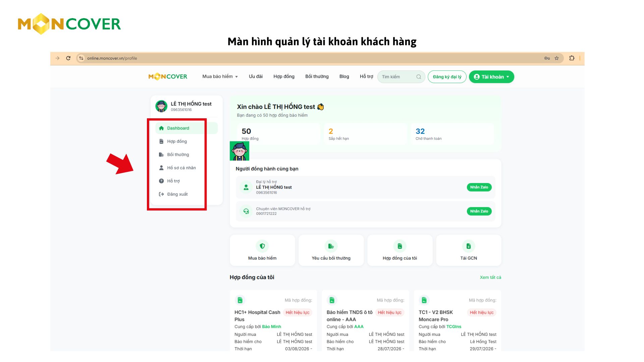The height and width of the screenshot is (362, 644).
Task: Expand the Mua bảo hiểm dropdown menu
Action: [220, 76]
